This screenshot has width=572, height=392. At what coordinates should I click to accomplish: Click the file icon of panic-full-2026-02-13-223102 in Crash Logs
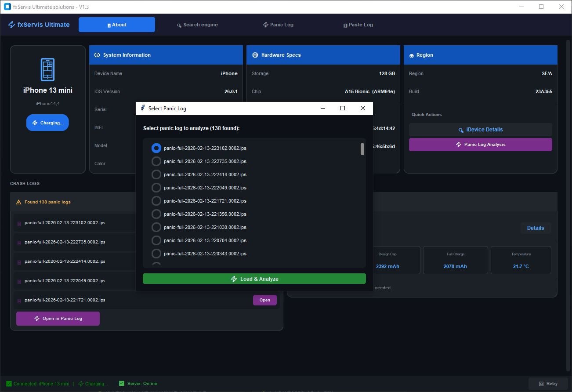coord(19,224)
